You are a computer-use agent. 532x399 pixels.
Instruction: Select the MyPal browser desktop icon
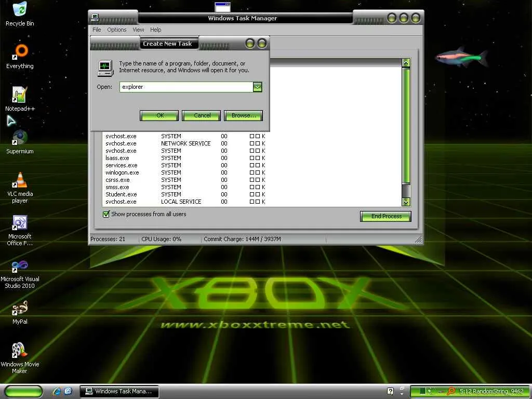click(x=20, y=312)
